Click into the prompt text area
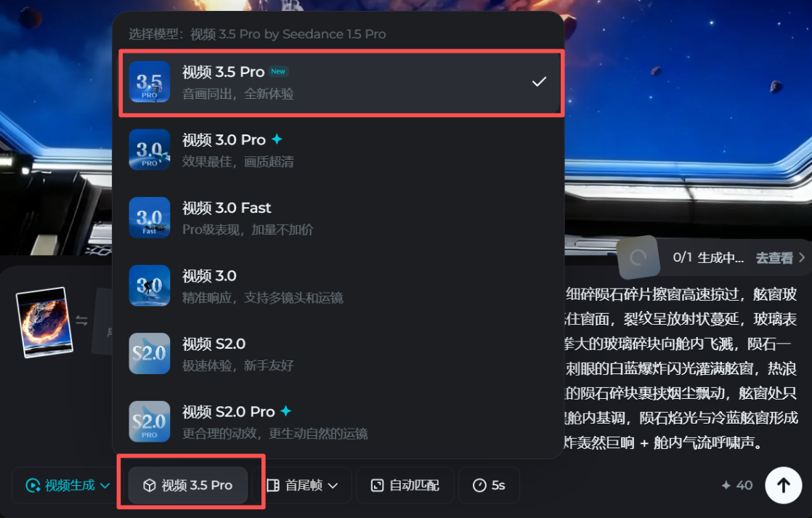This screenshot has width=812, height=518. pyautogui.click(x=681, y=368)
